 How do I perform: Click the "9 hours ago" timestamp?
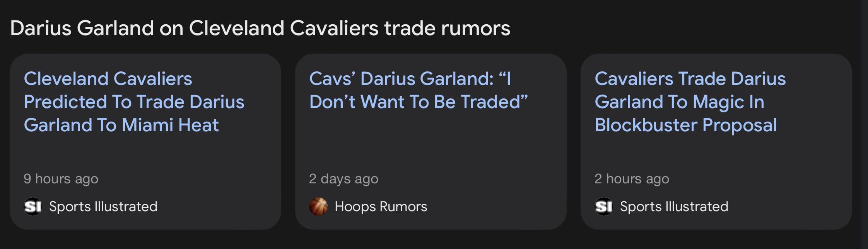(61, 179)
